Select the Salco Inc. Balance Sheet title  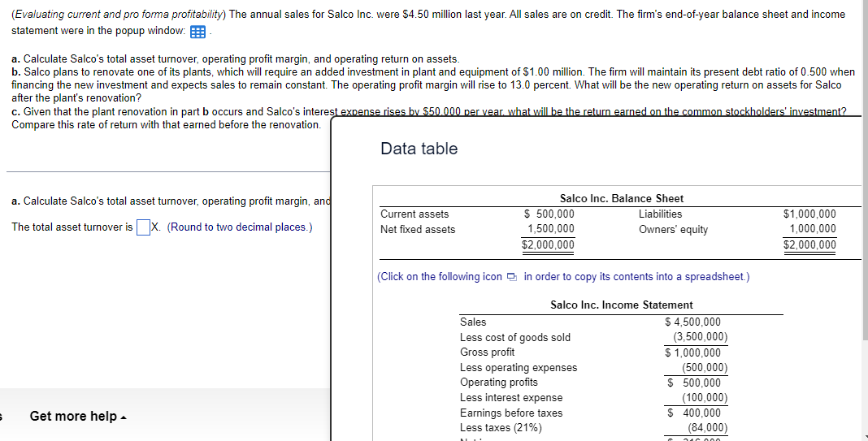coord(621,198)
